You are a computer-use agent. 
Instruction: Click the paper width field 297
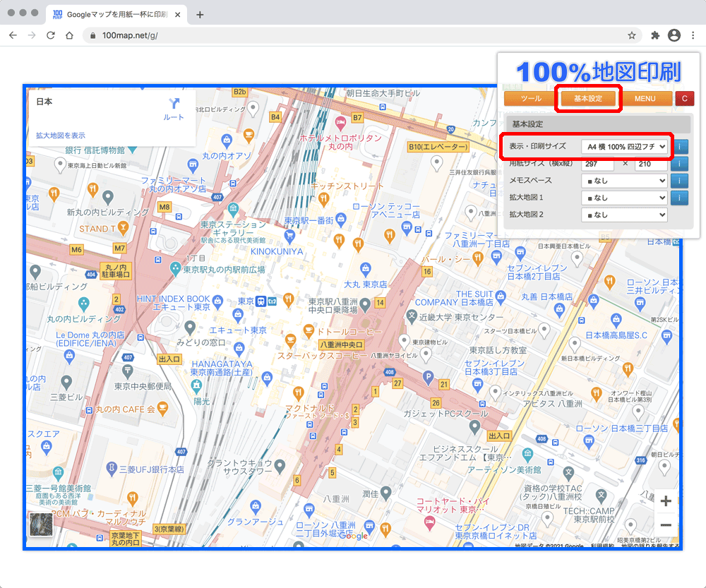(x=597, y=164)
